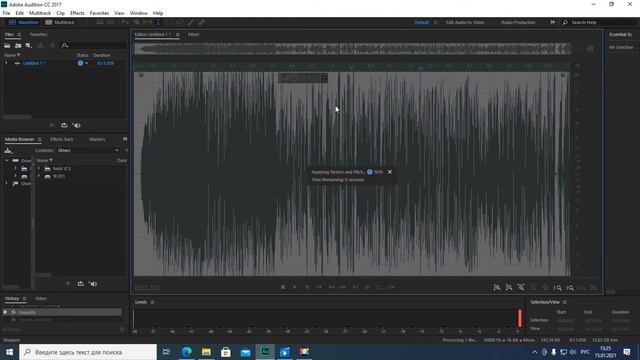Viewport: 640px width, 360px height.
Task: Click red clip indicator on level meter
Action: click(520, 318)
